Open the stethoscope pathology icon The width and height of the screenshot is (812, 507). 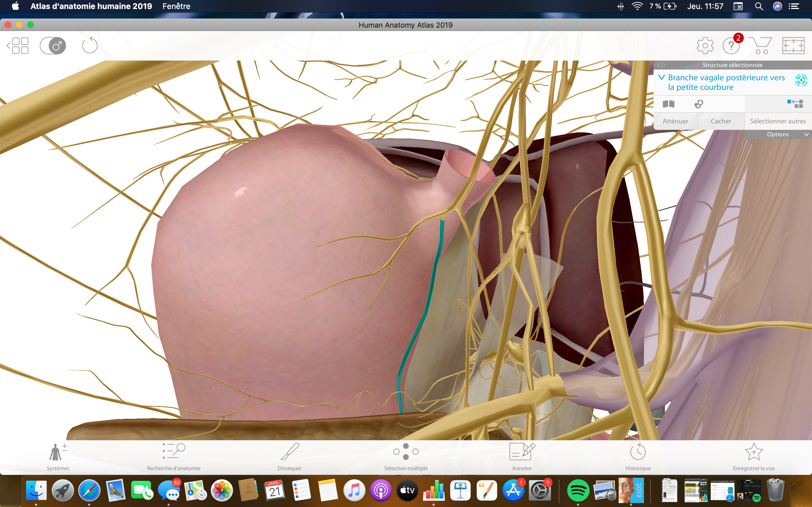[699, 104]
